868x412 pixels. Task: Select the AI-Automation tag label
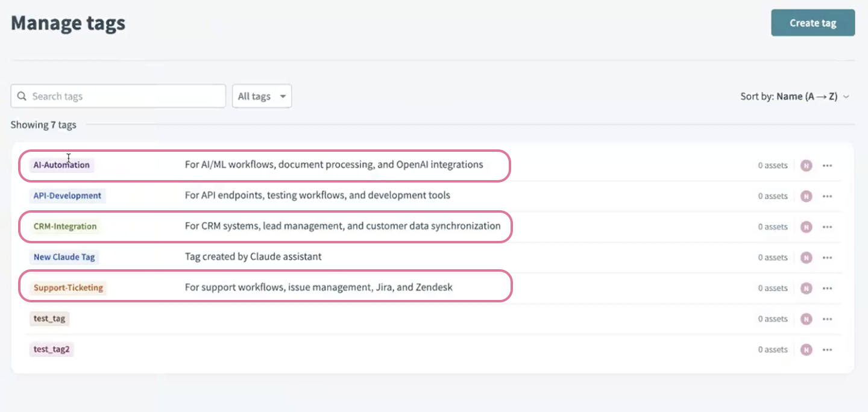tap(61, 165)
